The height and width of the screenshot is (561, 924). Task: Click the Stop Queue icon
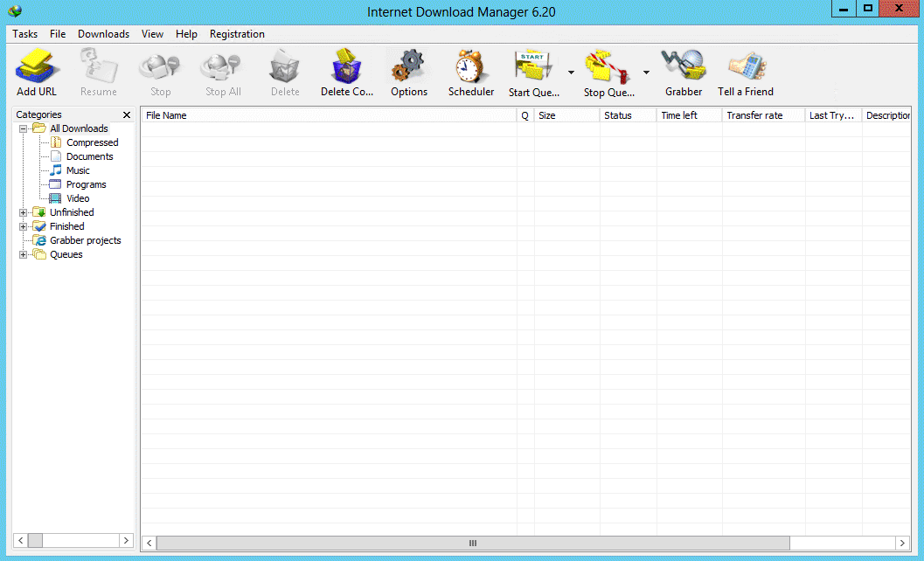(x=608, y=68)
